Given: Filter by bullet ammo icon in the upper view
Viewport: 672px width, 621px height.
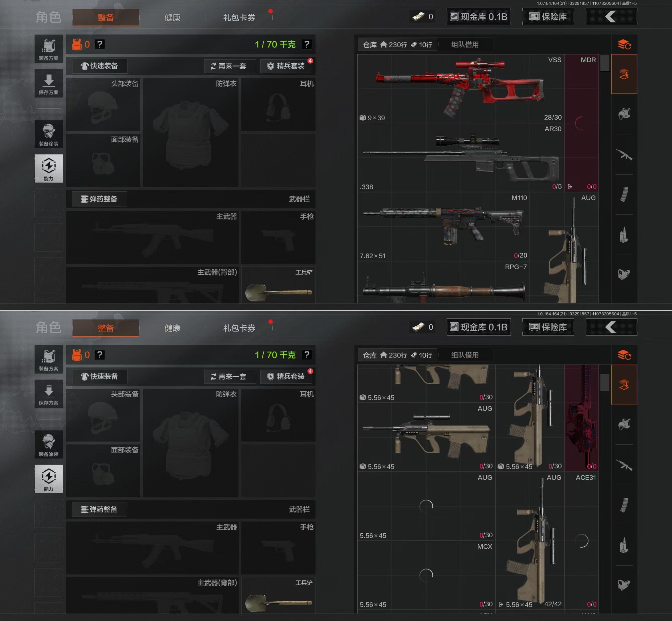Looking at the screenshot, I should [x=624, y=235].
